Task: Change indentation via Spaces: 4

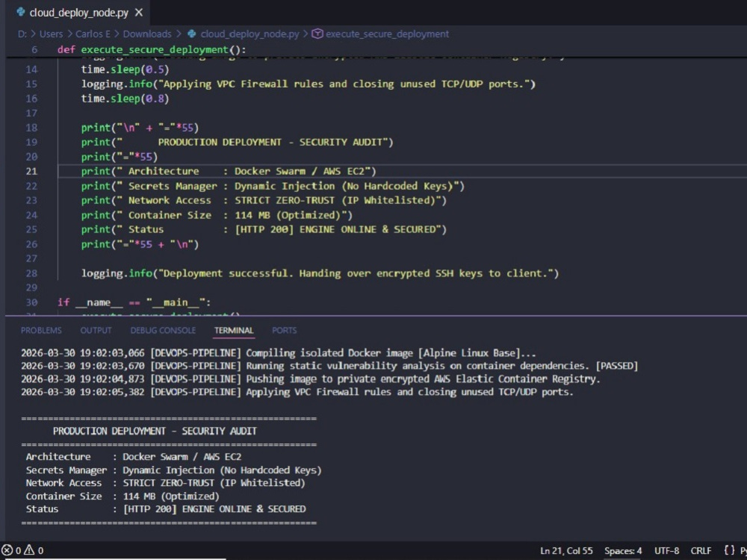Action: pos(623,551)
